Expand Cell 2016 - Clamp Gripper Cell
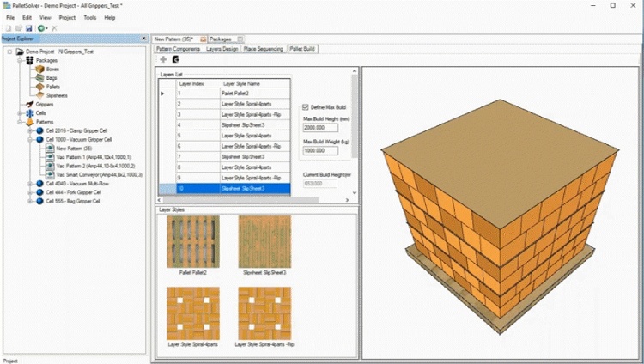The image size is (644, 364). [x=29, y=130]
